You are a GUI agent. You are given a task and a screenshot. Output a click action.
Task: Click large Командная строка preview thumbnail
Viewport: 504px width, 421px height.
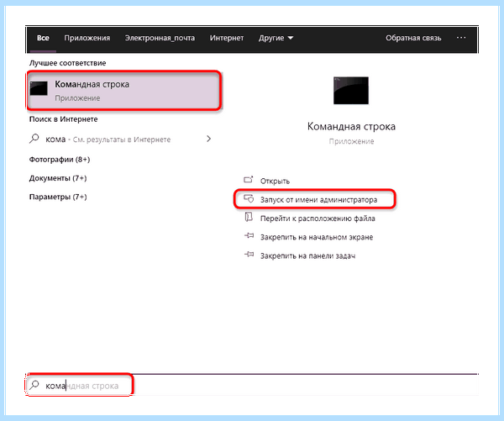pyautogui.click(x=351, y=91)
